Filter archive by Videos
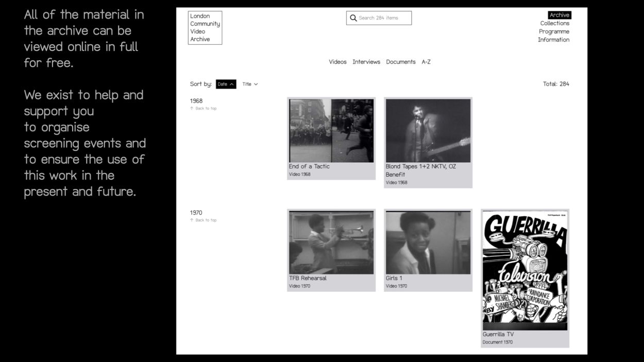 [337, 62]
